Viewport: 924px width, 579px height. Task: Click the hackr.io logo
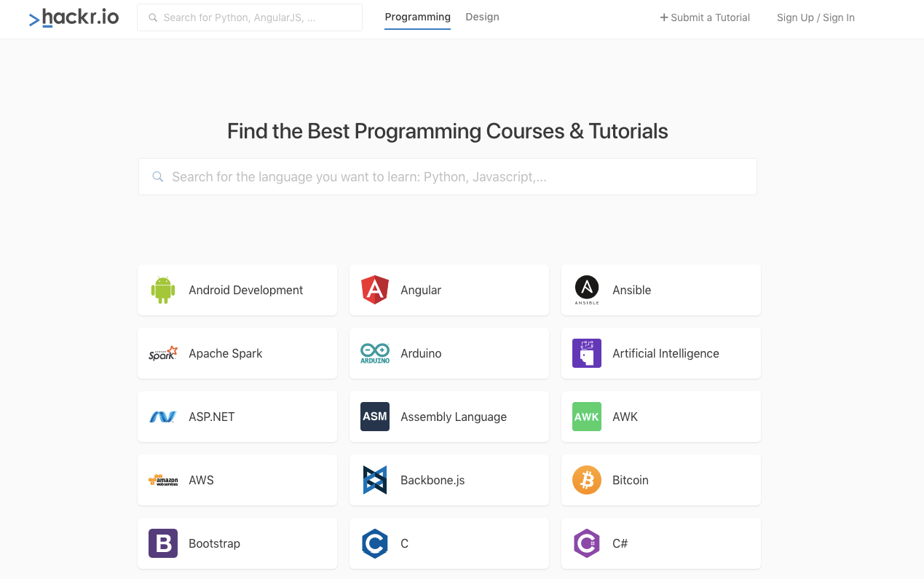pos(74,17)
